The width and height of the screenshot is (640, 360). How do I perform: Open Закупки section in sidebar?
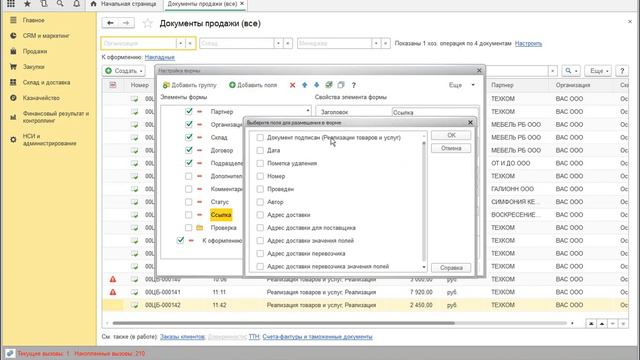[33, 67]
